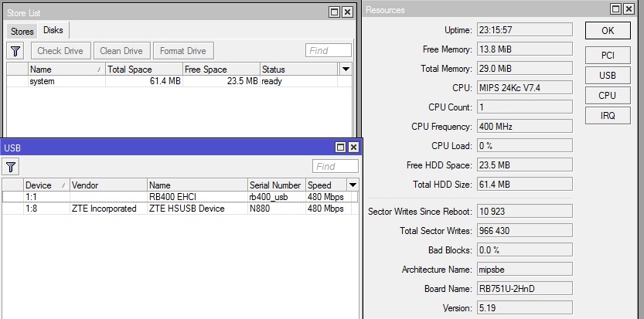Sort disks by Free Space column
The height and width of the screenshot is (319, 644).
[x=221, y=70]
